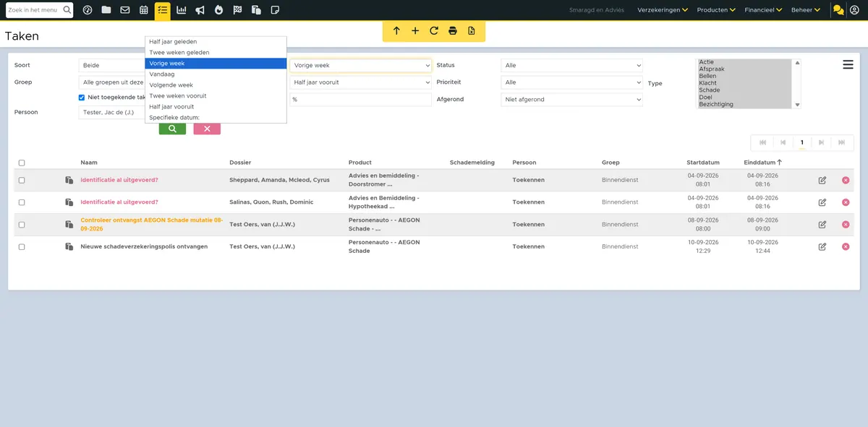Click the green search button
The image size is (868, 427).
click(x=172, y=129)
